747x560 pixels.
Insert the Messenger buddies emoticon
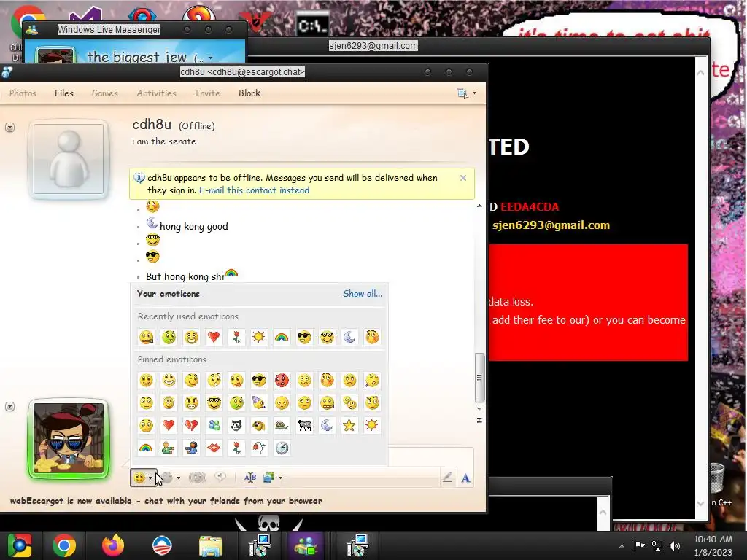coord(214,425)
